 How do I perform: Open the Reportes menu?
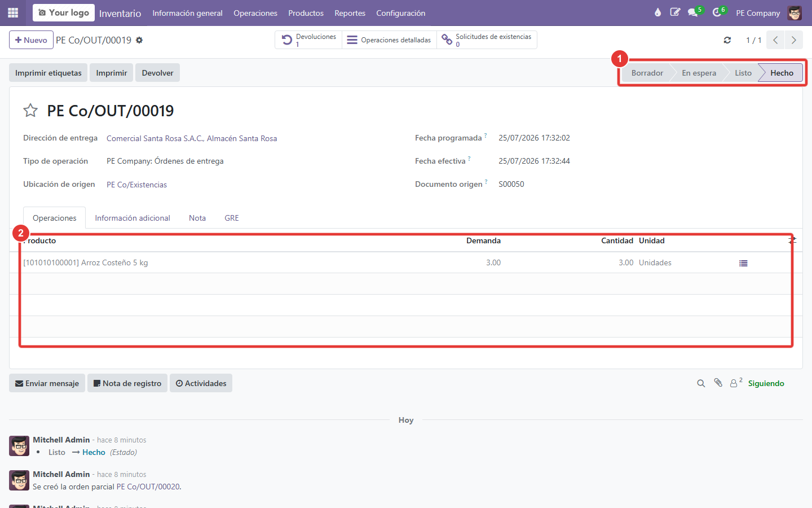point(350,13)
